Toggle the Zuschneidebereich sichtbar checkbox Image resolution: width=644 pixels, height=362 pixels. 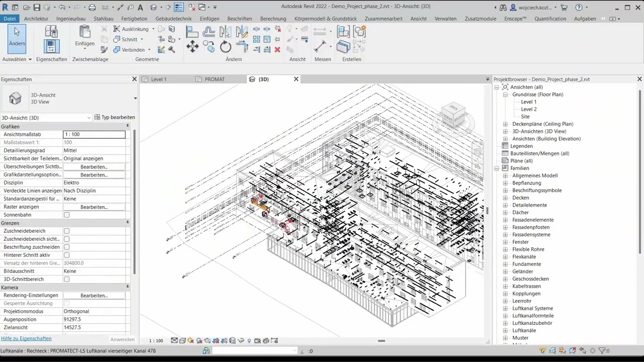[x=66, y=239]
